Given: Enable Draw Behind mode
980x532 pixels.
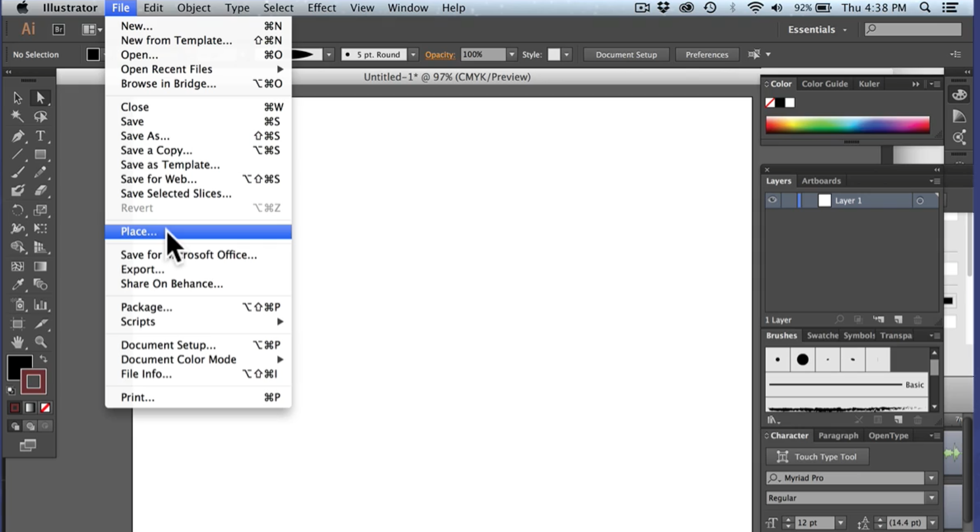Looking at the screenshot, I should (30, 426).
